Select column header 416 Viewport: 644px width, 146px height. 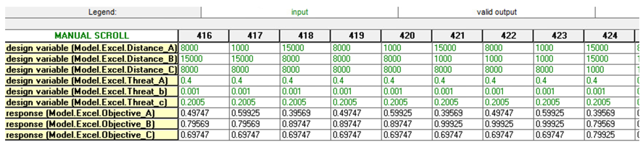pos(204,35)
